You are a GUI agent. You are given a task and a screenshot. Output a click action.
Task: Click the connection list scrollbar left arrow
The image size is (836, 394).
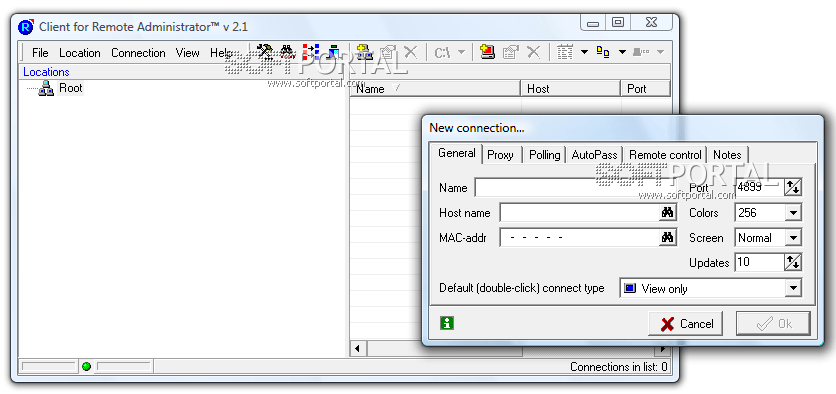pyautogui.click(x=358, y=349)
